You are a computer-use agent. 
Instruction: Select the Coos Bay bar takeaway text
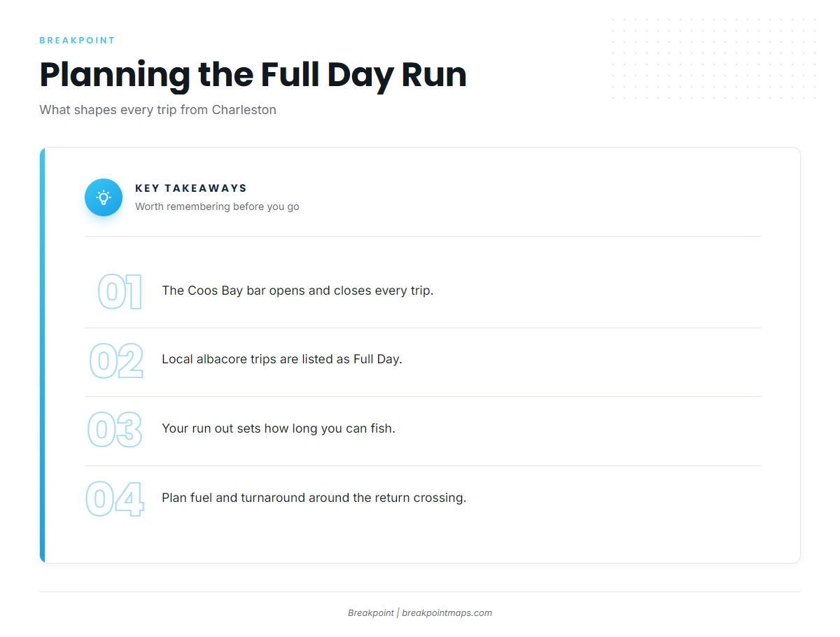point(297,290)
